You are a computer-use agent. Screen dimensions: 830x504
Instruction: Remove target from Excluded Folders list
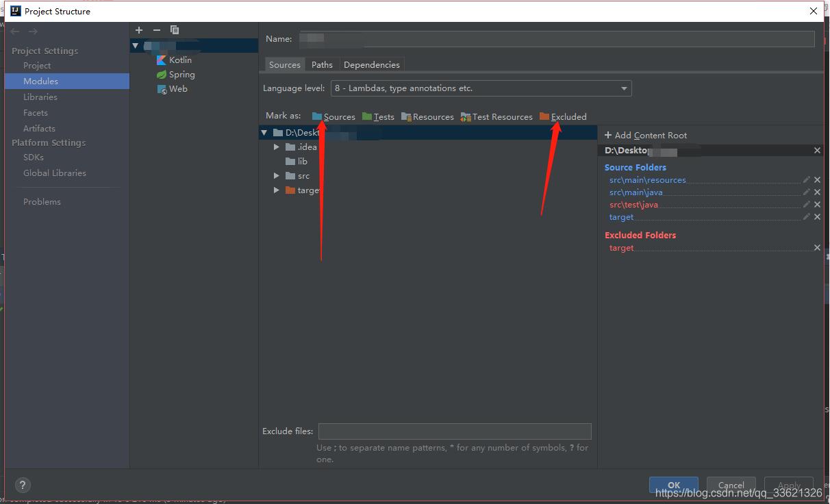coord(817,248)
